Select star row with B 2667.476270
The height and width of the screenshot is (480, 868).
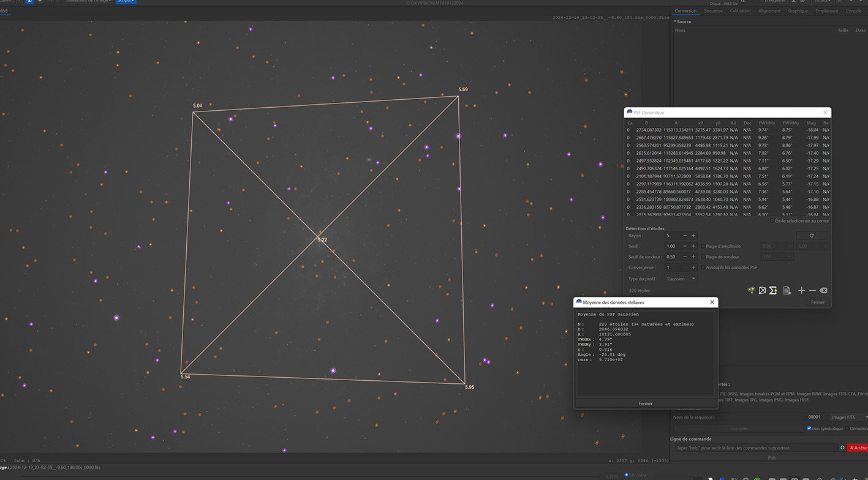[727, 138]
